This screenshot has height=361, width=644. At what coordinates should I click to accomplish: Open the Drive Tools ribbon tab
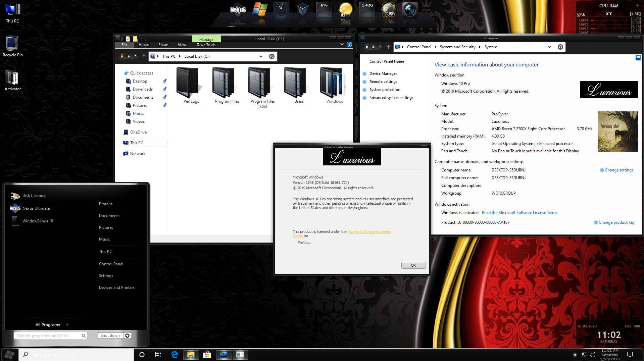click(206, 45)
